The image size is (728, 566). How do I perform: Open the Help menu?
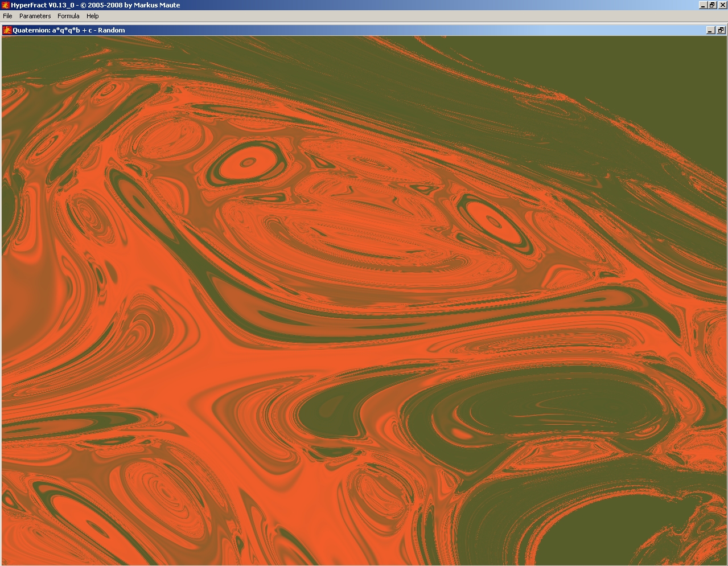(x=93, y=16)
